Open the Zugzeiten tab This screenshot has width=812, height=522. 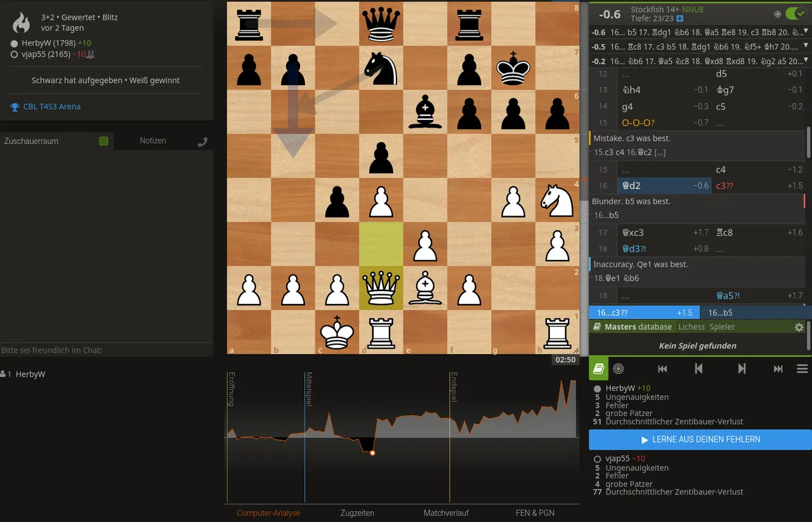(357, 513)
